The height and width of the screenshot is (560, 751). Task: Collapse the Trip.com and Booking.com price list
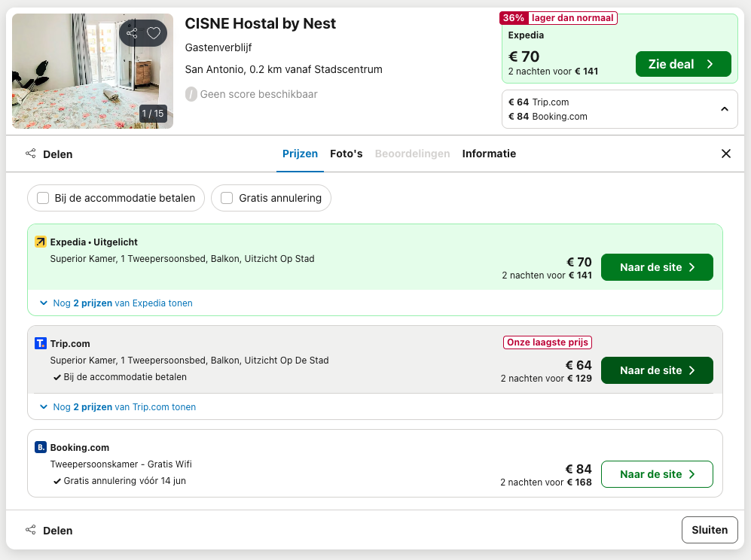pyautogui.click(x=725, y=109)
